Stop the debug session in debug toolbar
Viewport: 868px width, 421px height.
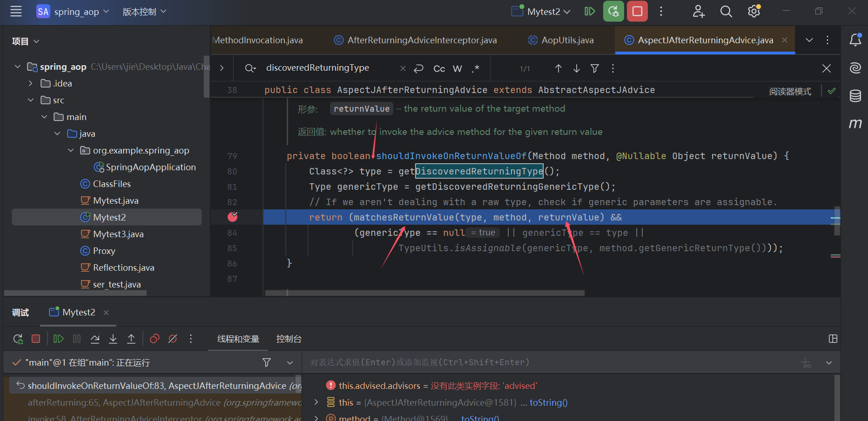point(36,339)
